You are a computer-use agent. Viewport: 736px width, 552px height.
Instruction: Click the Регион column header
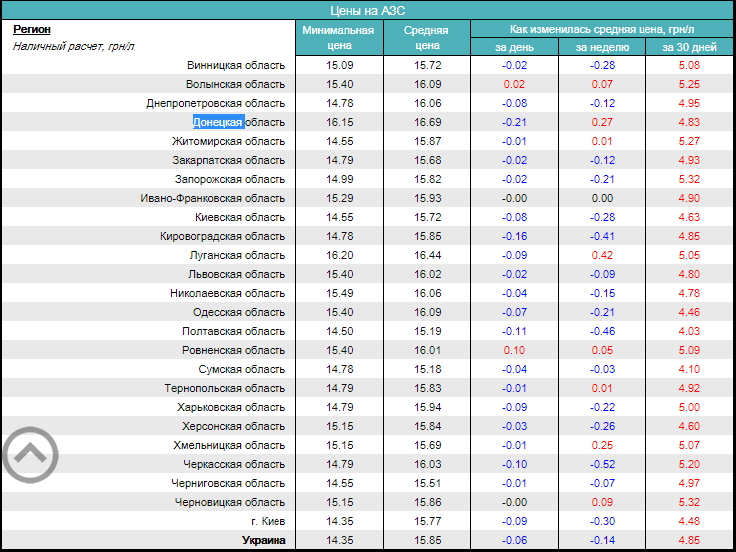32,30
